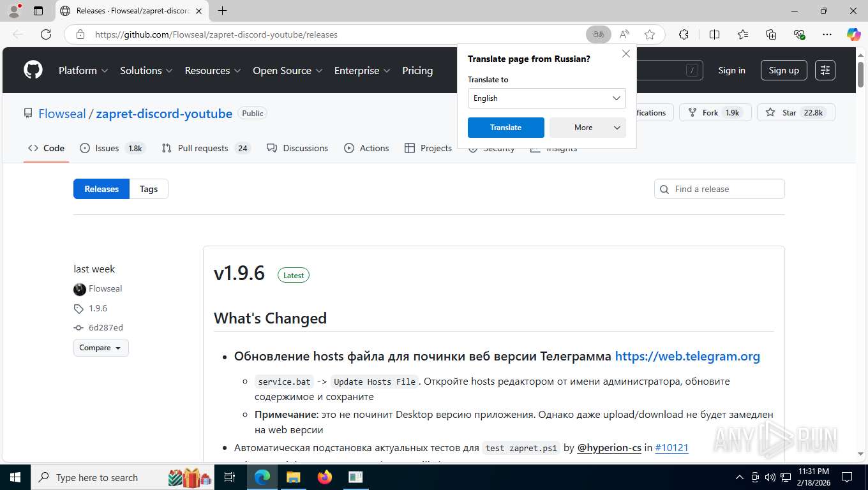Go to the GitHub homepage logo
The height and width of the screenshot is (490, 868).
(33, 70)
